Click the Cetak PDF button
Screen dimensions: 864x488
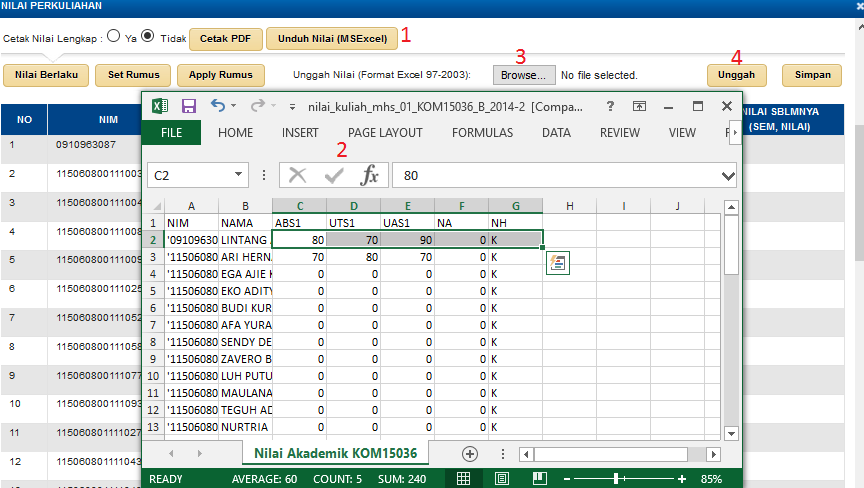[225, 39]
